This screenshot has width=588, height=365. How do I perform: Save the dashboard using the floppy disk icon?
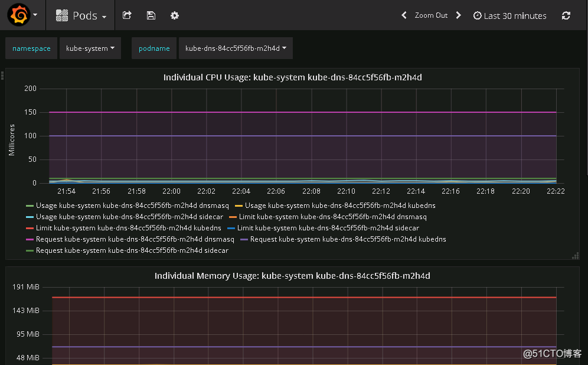[151, 15]
